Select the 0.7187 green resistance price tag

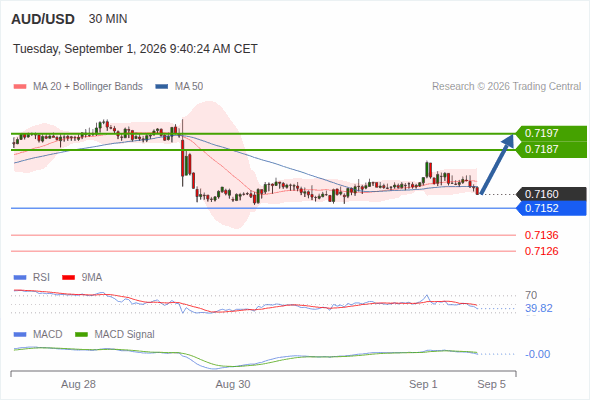click(551, 149)
